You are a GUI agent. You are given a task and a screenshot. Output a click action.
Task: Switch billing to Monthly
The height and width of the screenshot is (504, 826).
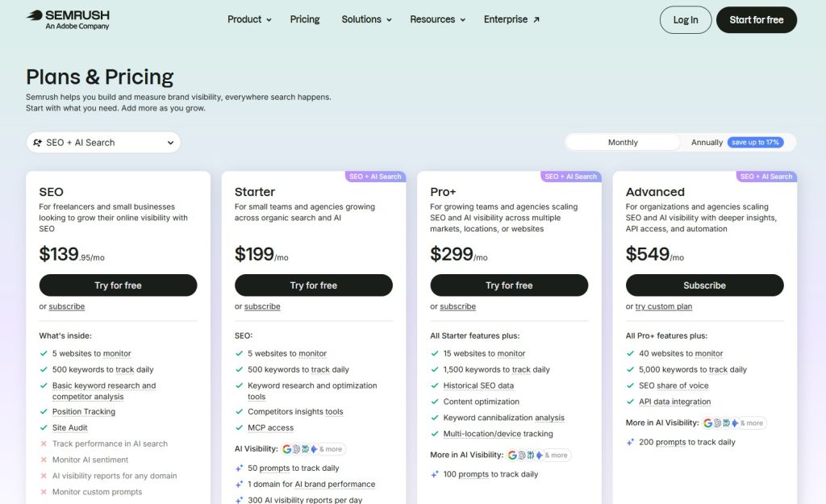pos(623,143)
